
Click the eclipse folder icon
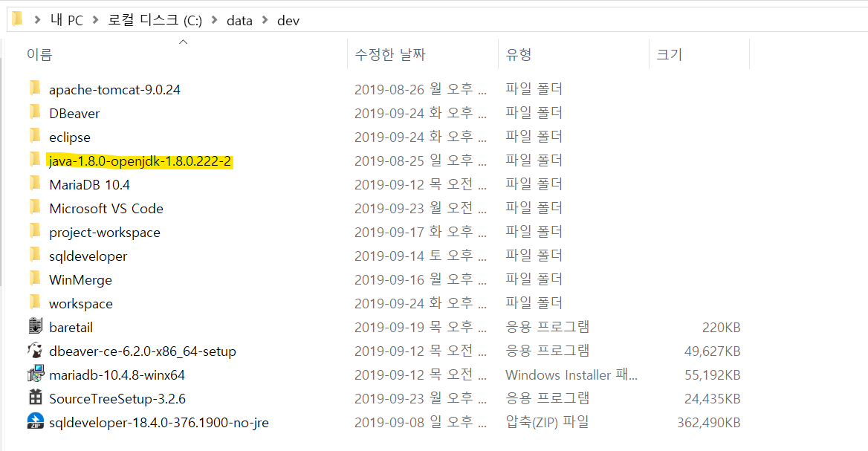point(35,136)
